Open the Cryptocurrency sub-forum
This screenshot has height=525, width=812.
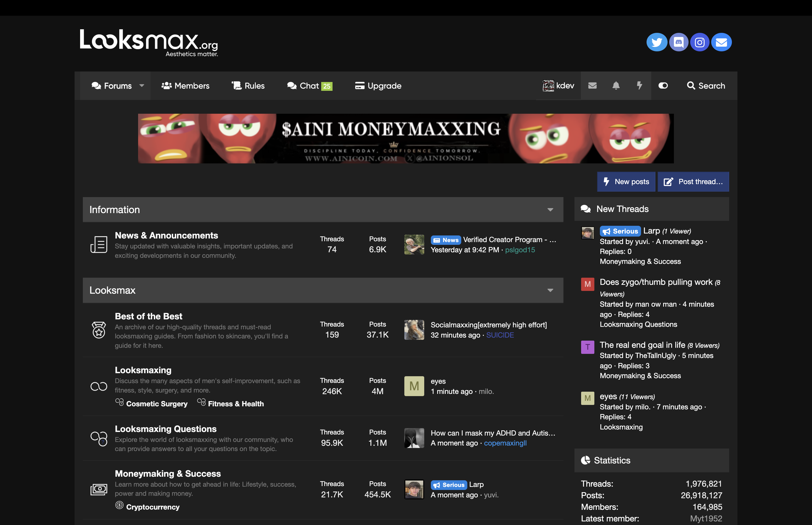pyautogui.click(x=153, y=507)
